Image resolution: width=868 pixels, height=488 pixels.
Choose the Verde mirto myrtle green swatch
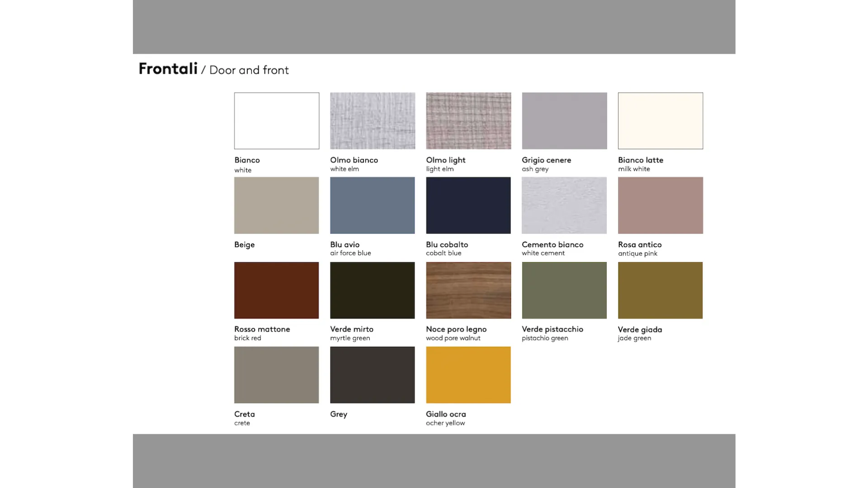click(x=373, y=290)
